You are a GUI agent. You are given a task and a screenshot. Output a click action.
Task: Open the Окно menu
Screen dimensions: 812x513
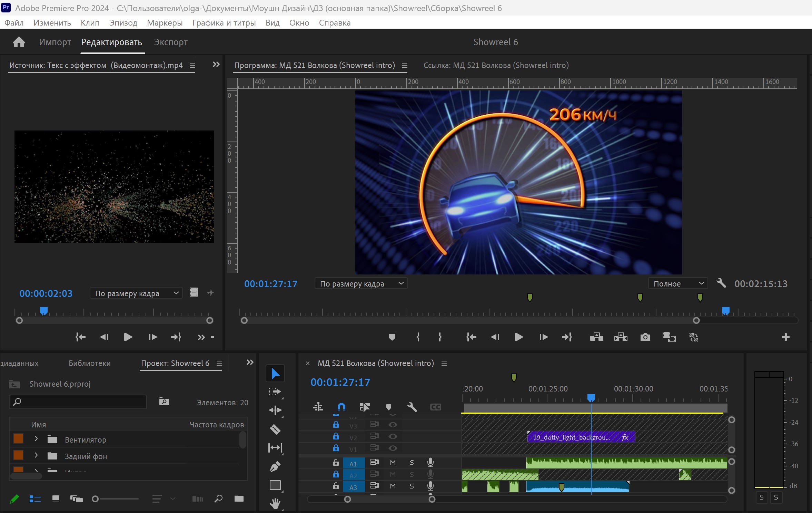point(299,23)
